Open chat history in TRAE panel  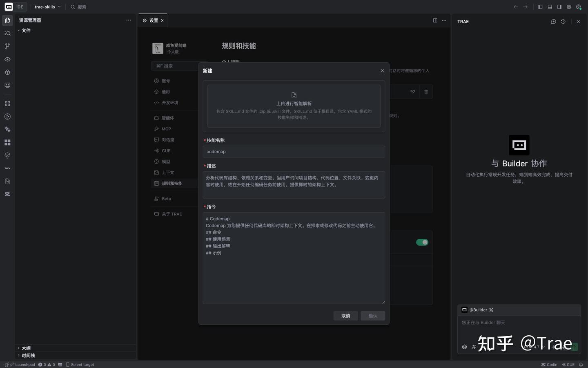[x=563, y=22]
